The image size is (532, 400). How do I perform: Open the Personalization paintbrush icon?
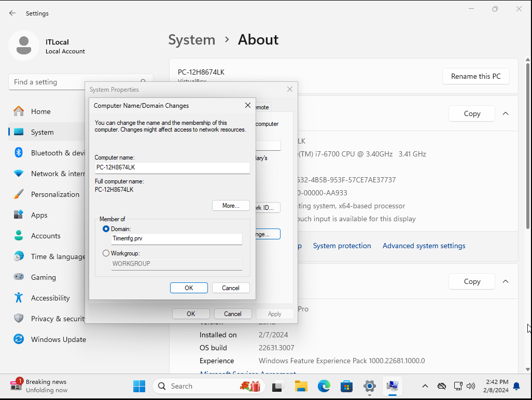click(x=19, y=194)
